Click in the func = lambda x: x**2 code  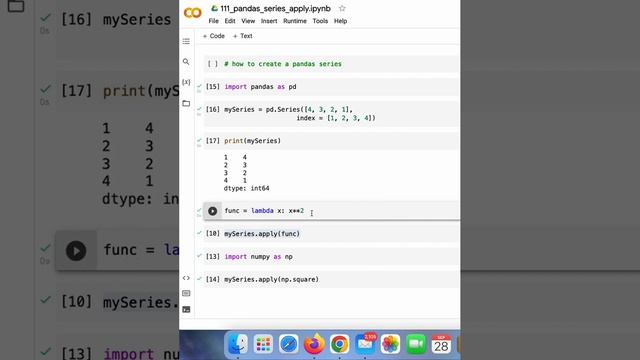[x=264, y=211]
